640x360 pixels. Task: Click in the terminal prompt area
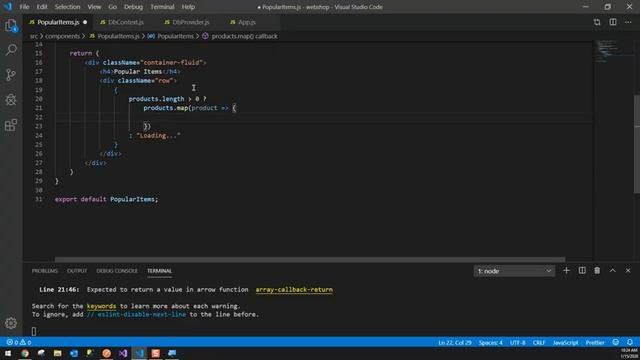[x=34, y=331]
